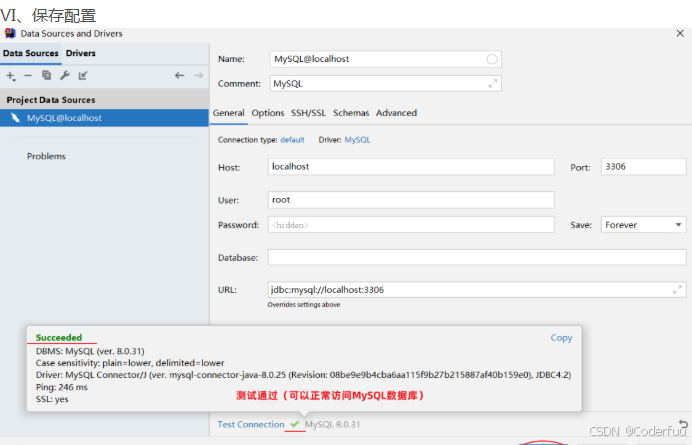
Task: Open the Schemas tab
Action: click(351, 113)
